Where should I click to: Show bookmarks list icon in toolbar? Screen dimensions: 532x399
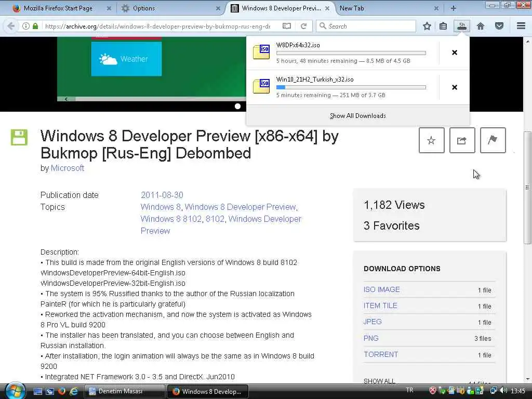tap(443, 26)
